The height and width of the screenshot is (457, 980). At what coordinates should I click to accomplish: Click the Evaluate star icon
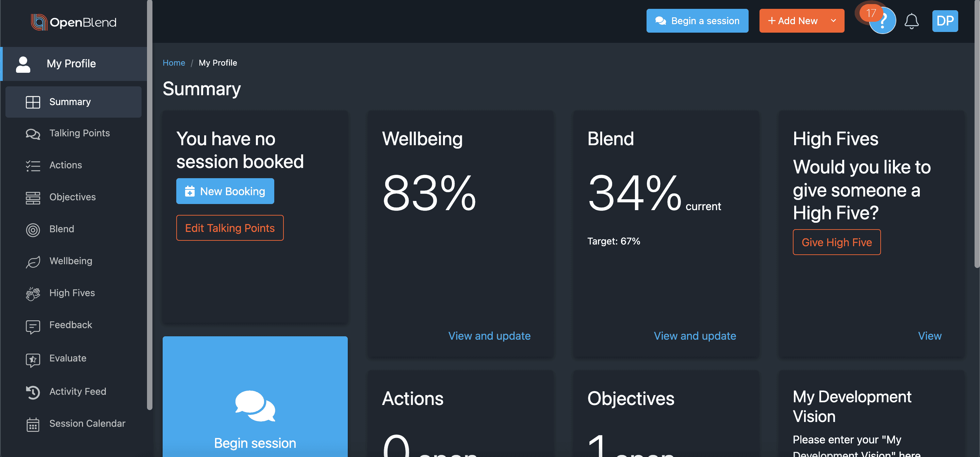click(33, 359)
